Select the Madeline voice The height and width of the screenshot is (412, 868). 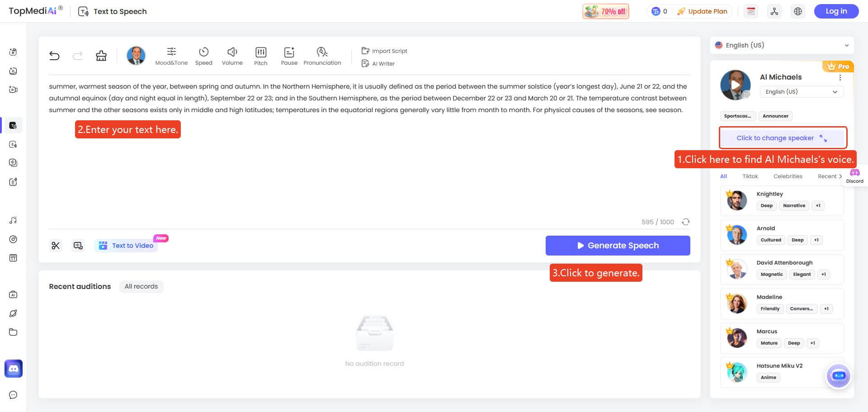[782, 303]
